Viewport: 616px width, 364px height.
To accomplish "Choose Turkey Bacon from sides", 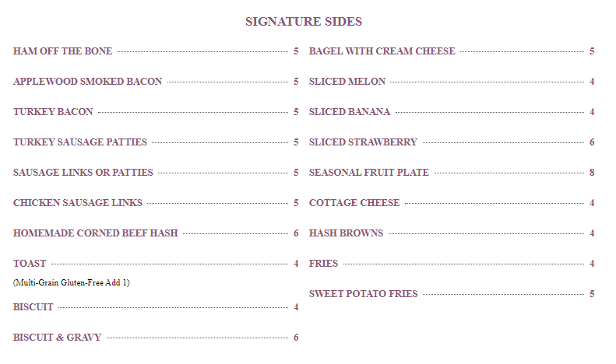I will 53,112.
